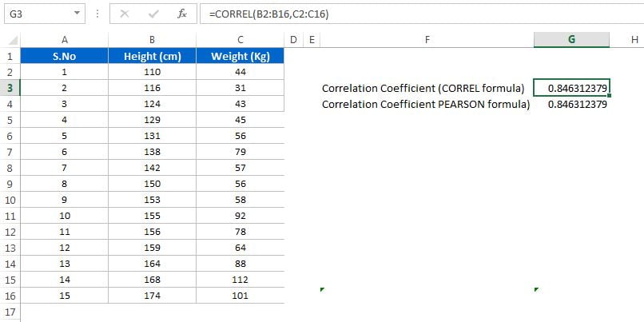Image resolution: width=644 pixels, height=322 pixels.
Task: Select weight cell with value 58
Action: (x=241, y=200)
